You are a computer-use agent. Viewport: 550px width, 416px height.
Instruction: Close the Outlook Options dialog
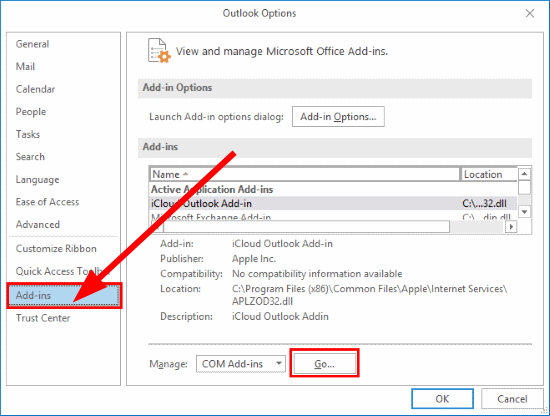(x=530, y=13)
